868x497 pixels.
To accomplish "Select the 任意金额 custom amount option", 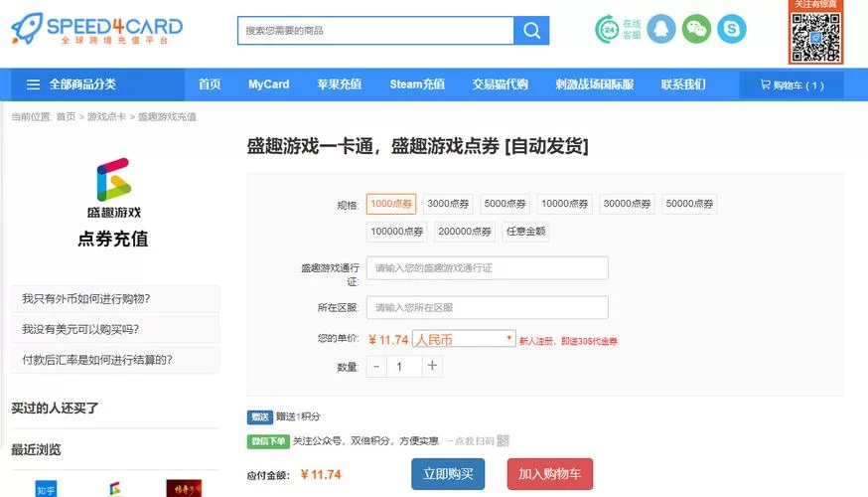I will 526,232.
